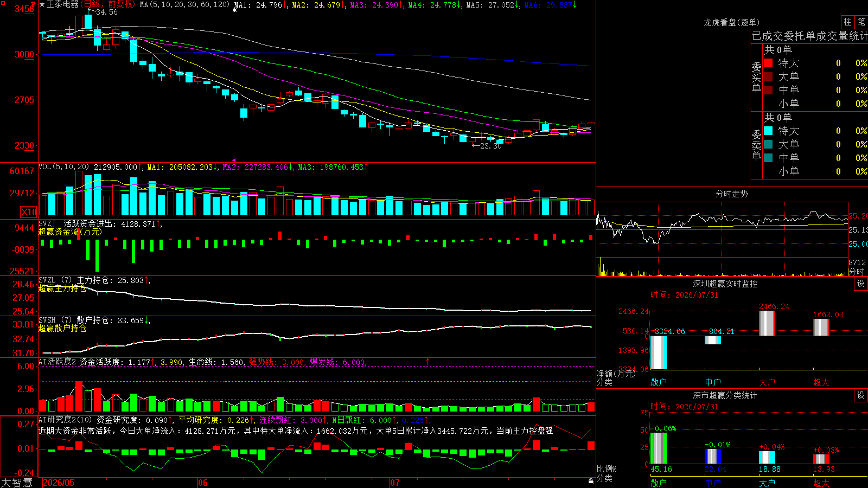Click the 超赢资金流(万元) yellow label

click(x=70, y=232)
